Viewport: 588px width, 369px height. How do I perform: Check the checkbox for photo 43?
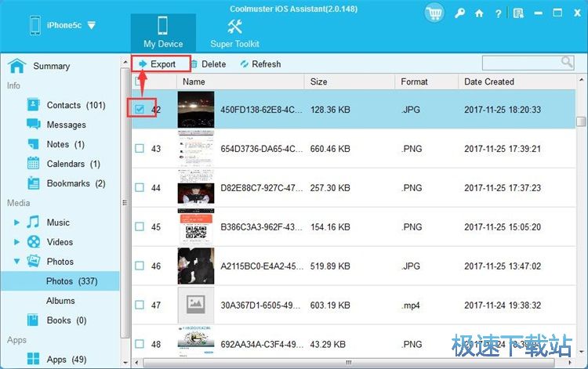(x=140, y=148)
